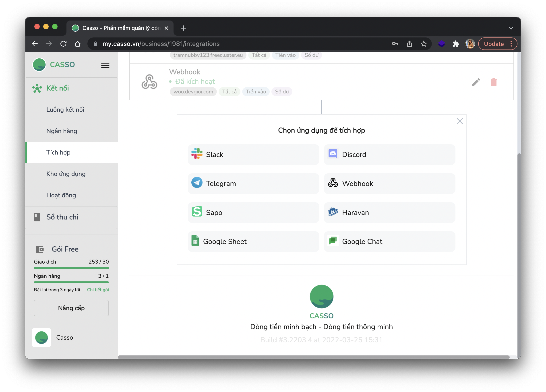Click the footer Casso logo
Viewport: 546px width, 392px height.
[x=321, y=302]
